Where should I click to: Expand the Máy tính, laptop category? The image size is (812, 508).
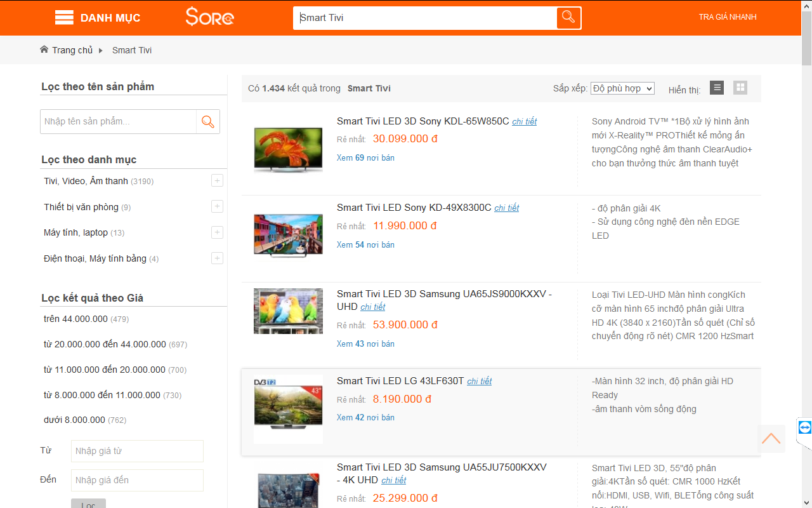pyautogui.click(x=217, y=232)
